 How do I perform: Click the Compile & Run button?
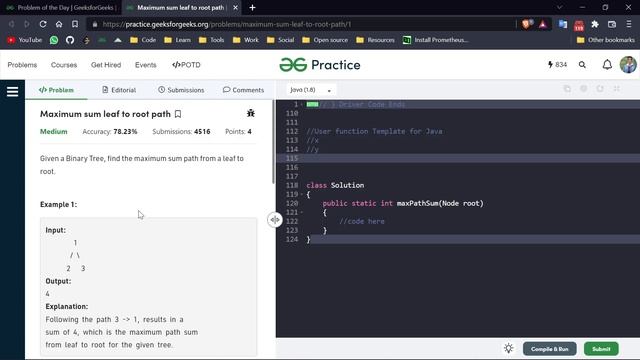(x=549, y=349)
